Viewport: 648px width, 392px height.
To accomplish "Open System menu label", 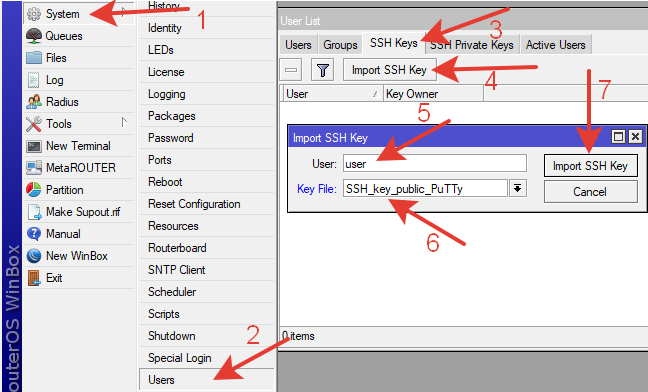I will [x=62, y=14].
